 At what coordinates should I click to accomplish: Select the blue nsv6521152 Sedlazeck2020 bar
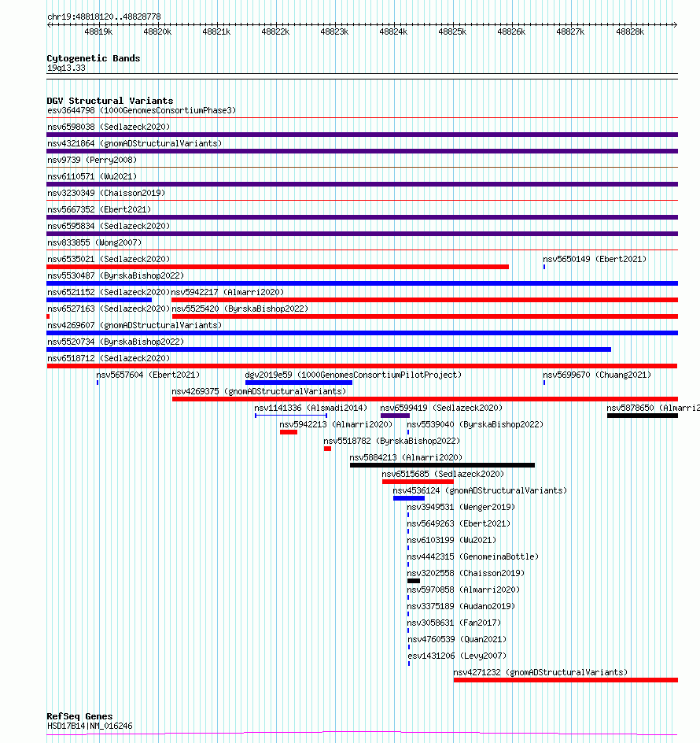click(x=99, y=300)
